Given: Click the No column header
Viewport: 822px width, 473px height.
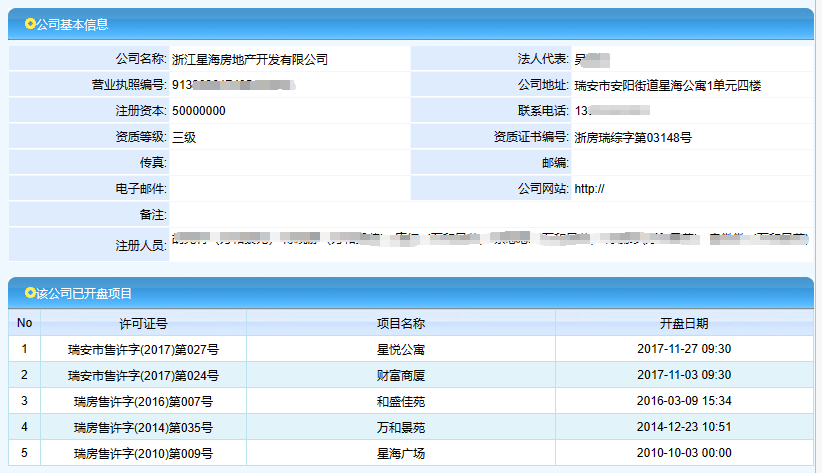Looking at the screenshot, I should (25, 323).
